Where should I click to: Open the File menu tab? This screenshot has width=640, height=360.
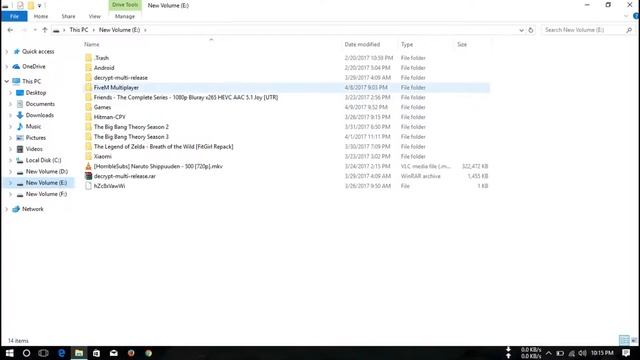[x=14, y=16]
